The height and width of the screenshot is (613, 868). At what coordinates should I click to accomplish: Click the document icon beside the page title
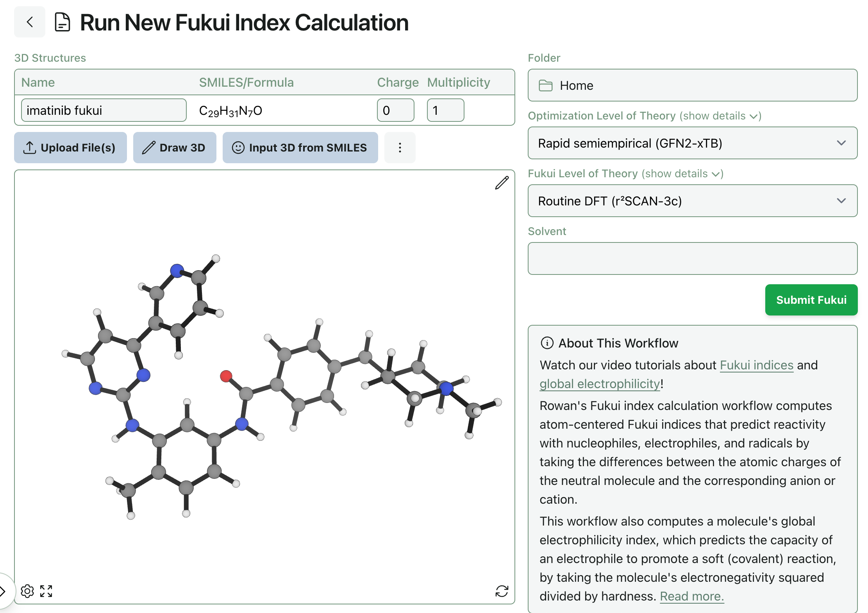pyautogui.click(x=63, y=22)
